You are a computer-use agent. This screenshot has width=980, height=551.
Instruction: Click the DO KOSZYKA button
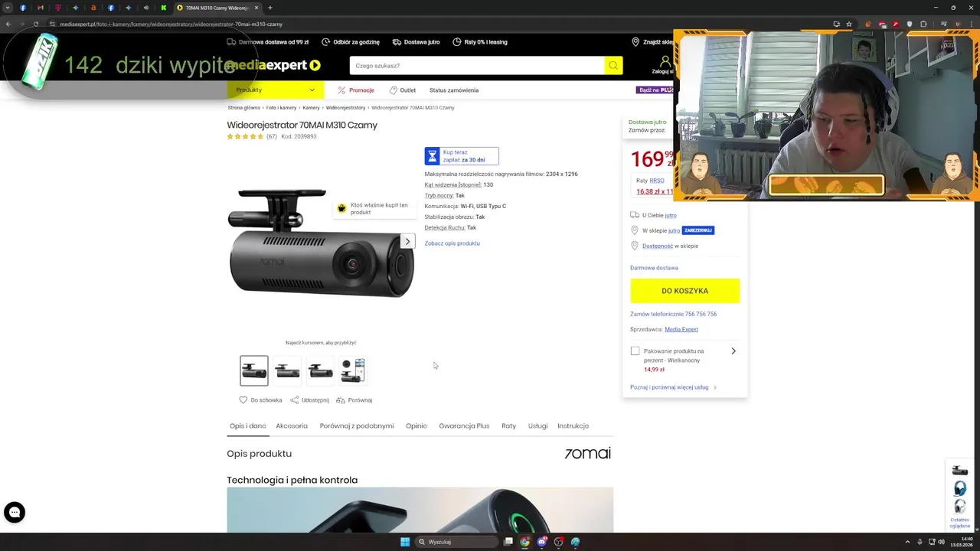[684, 291]
